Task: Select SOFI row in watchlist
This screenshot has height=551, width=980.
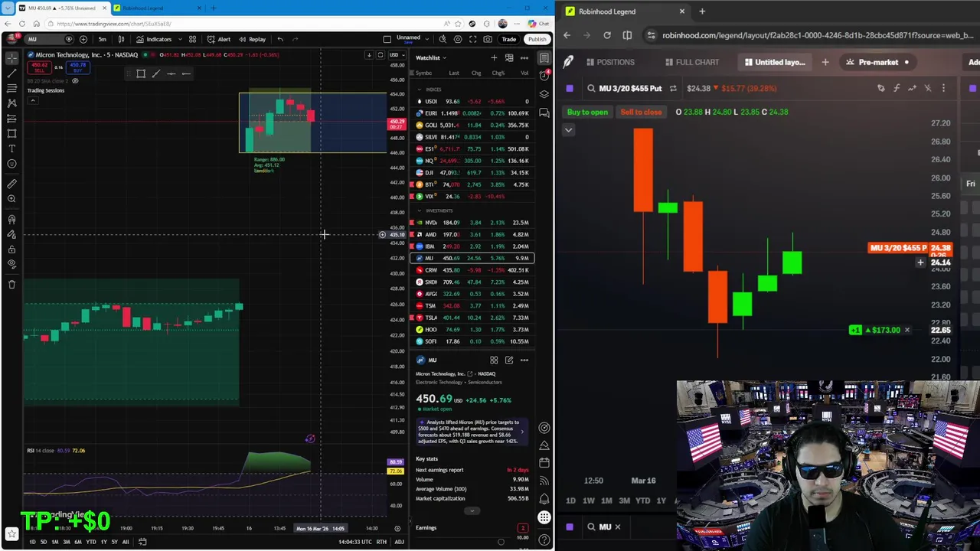Action: tap(471, 341)
